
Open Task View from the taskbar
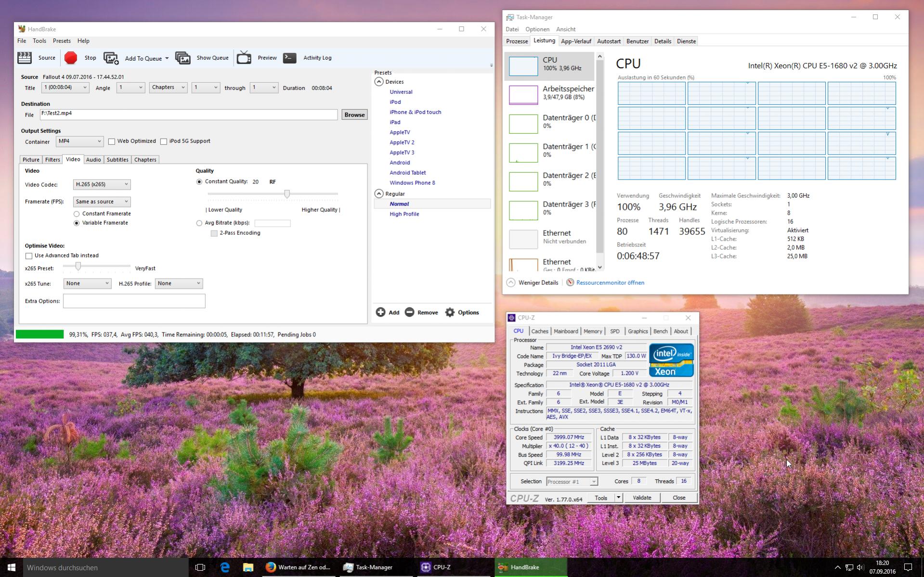point(200,567)
